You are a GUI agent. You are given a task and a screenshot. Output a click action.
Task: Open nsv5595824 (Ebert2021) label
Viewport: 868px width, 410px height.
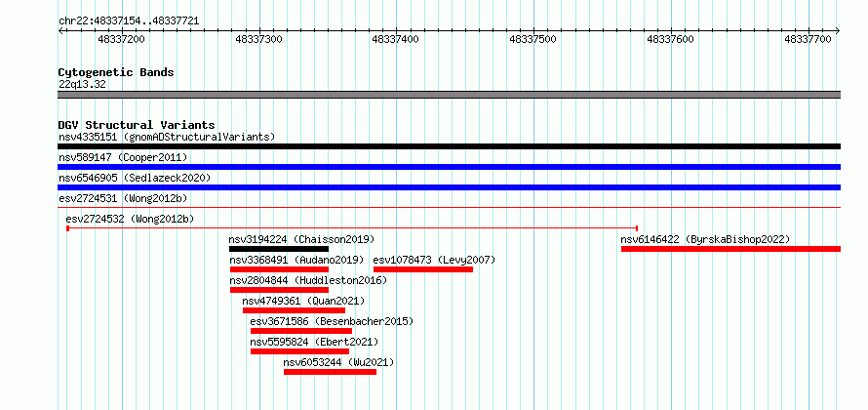pyautogui.click(x=314, y=342)
